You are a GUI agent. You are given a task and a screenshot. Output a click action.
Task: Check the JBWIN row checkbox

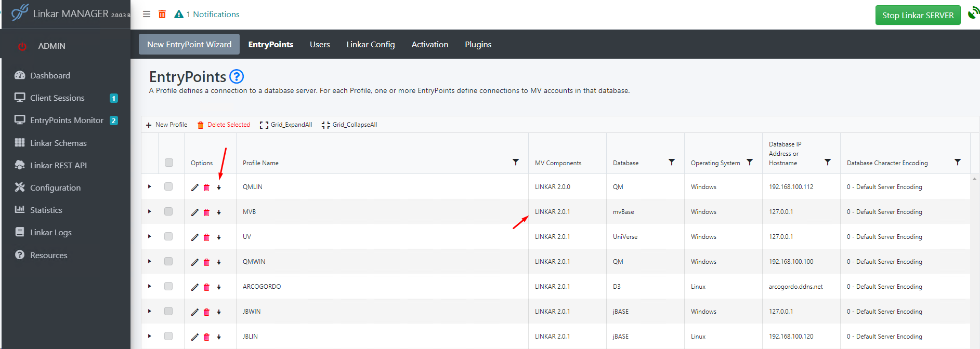[168, 311]
